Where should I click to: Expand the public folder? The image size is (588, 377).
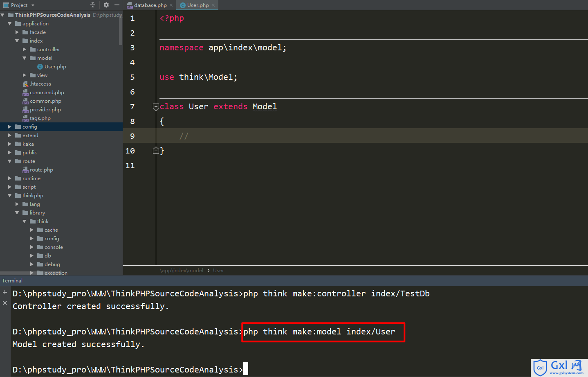[x=10, y=153]
